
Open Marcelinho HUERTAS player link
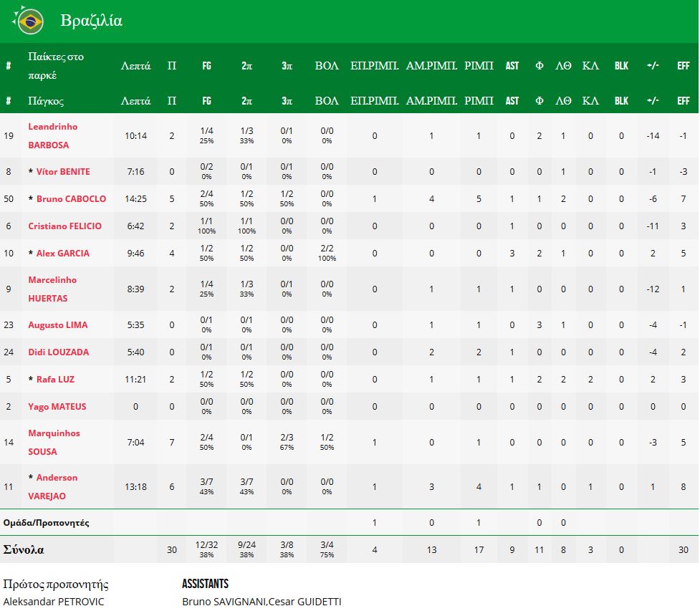pyautogui.click(x=52, y=289)
